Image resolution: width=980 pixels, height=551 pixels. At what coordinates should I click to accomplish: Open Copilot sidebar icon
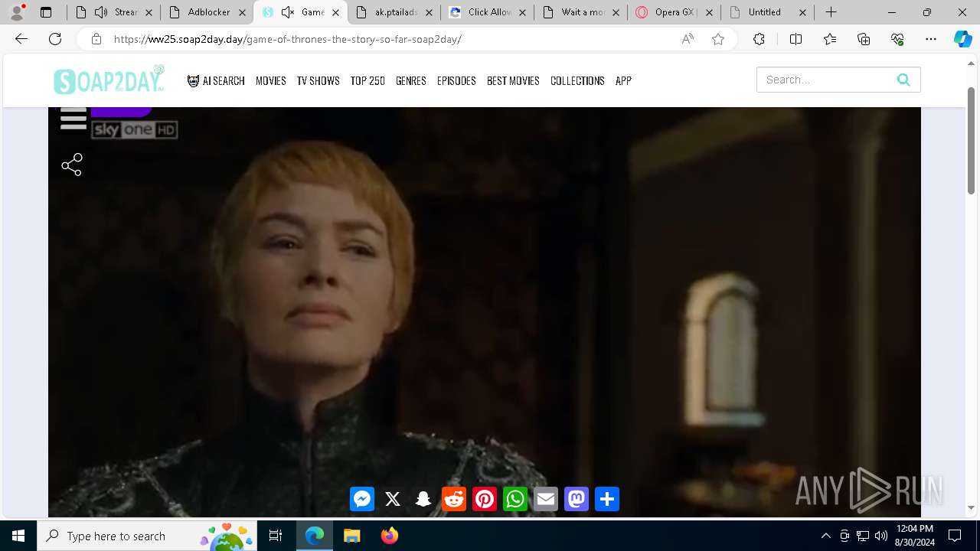click(x=962, y=39)
